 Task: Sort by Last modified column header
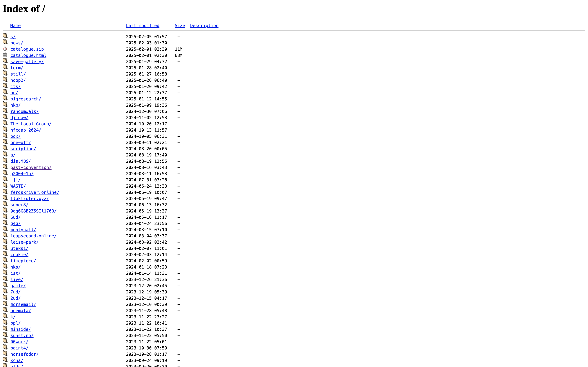pyautogui.click(x=143, y=26)
